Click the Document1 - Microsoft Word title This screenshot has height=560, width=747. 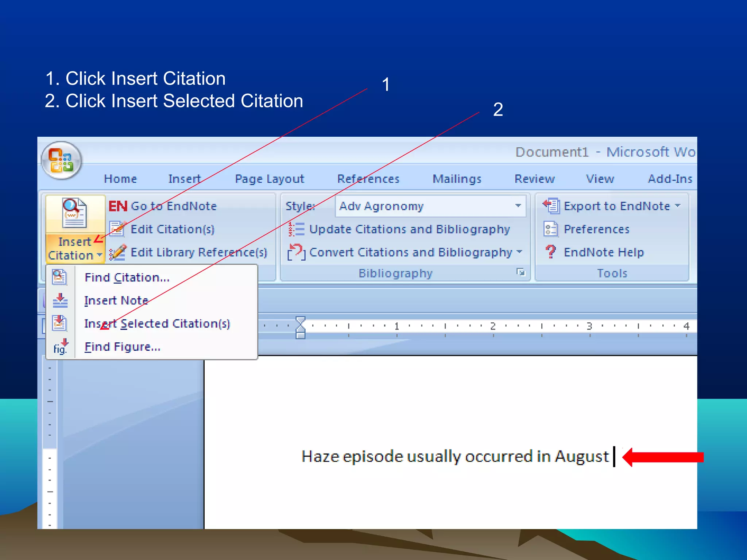coord(605,152)
